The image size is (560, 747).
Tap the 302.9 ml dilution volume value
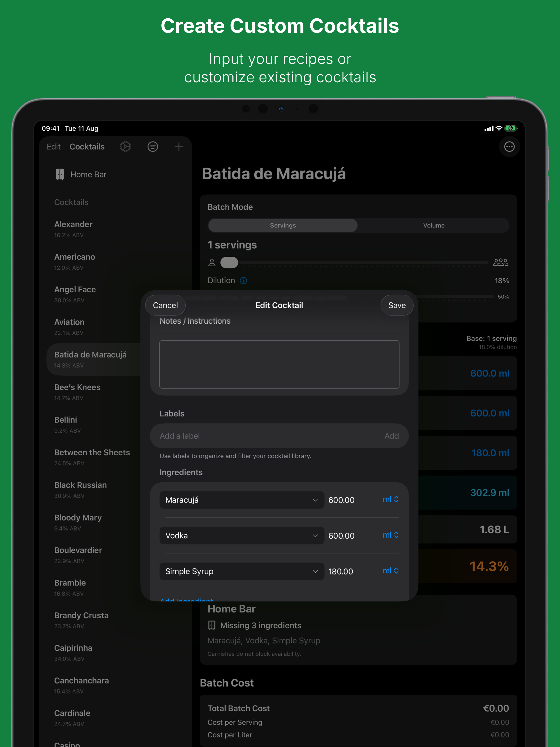490,493
